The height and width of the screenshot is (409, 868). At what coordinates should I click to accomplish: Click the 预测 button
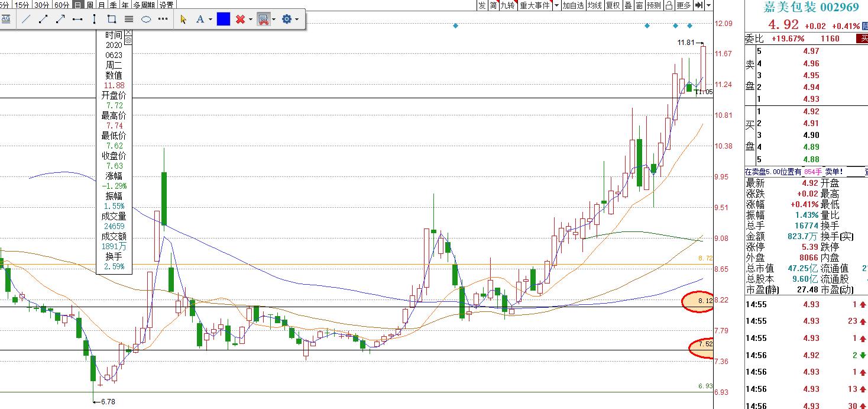(x=653, y=5)
